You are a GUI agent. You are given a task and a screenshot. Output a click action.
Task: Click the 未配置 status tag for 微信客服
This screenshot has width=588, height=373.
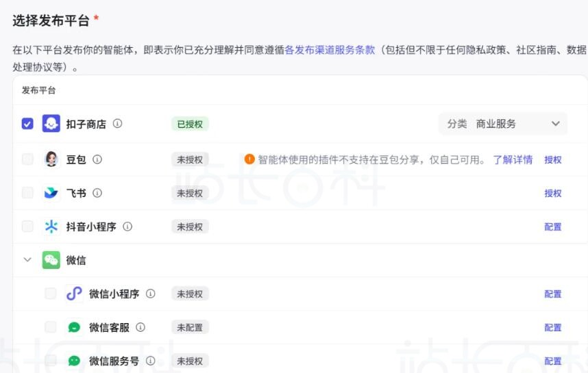190,327
